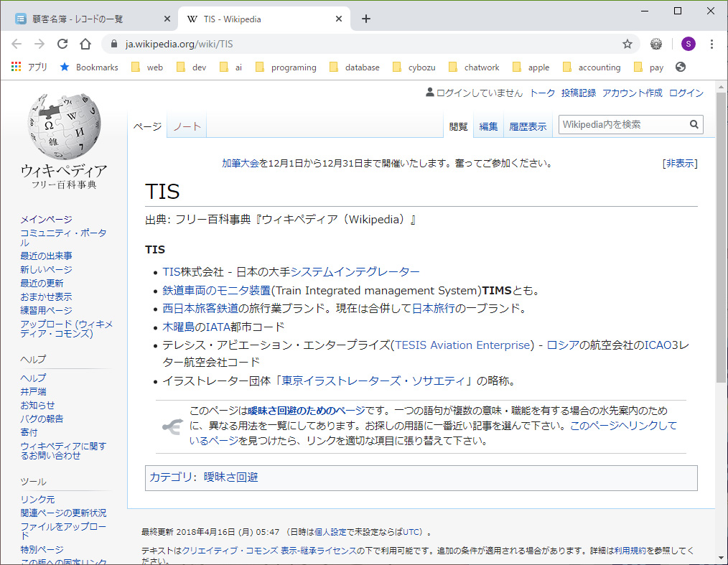Open the ロシア link
The width and height of the screenshot is (728, 565).
[563, 345]
